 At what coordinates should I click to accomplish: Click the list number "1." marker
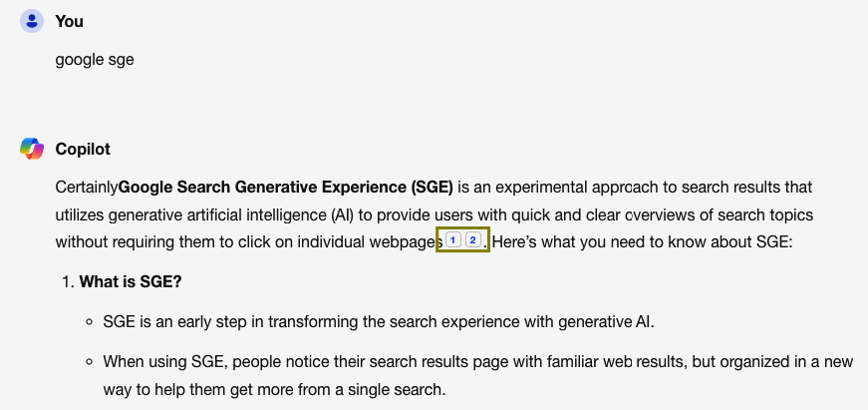pos(69,282)
